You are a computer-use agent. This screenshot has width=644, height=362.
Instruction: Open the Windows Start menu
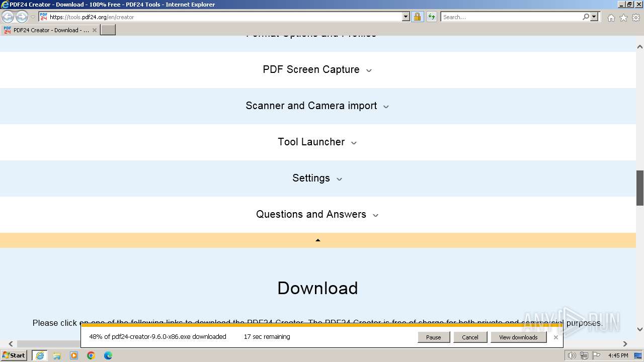click(x=14, y=355)
